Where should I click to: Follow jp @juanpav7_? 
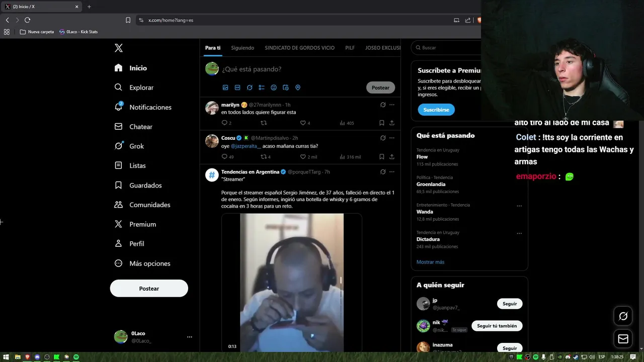pos(510,304)
